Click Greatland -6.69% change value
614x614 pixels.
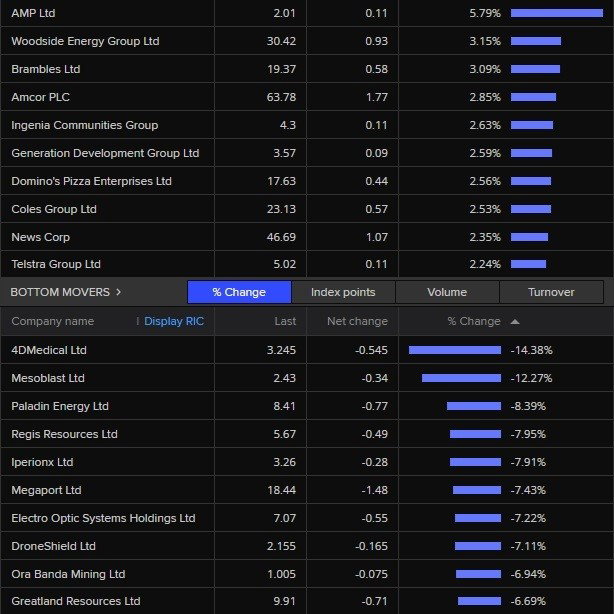click(x=528, y=601)
